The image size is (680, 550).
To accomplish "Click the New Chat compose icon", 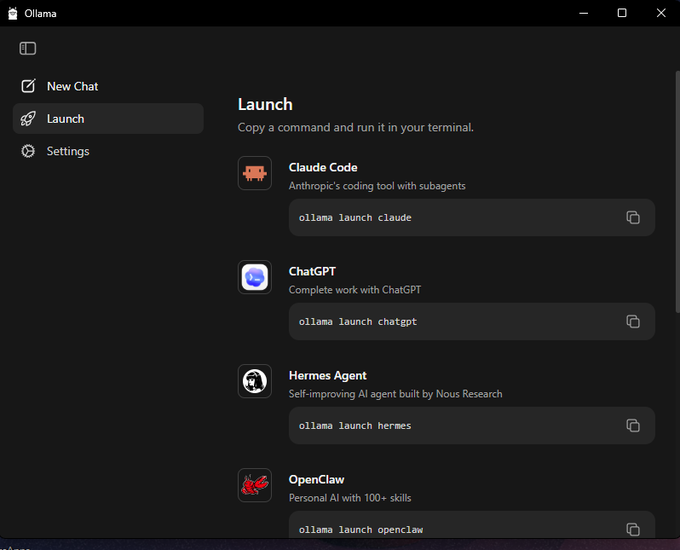I will 28,86.
